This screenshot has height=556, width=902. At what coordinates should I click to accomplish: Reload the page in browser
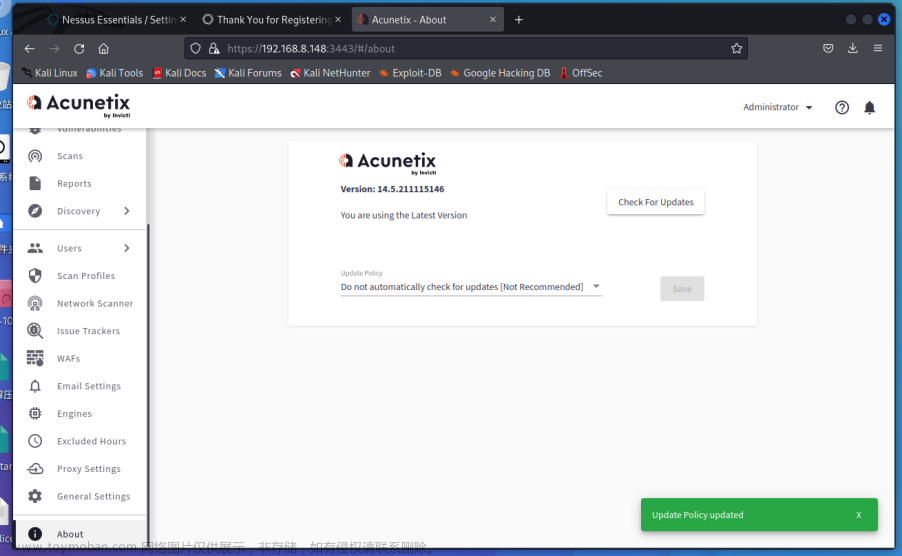(79, 49)
